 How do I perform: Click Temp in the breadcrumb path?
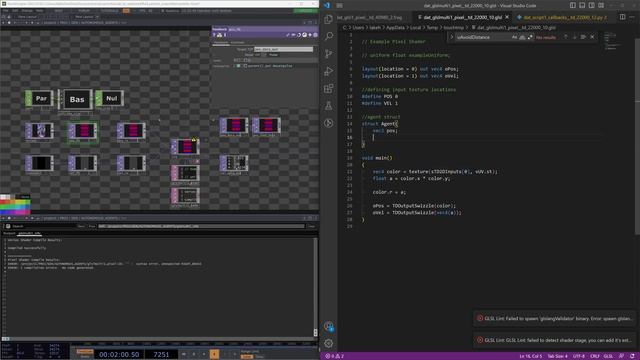432,28
